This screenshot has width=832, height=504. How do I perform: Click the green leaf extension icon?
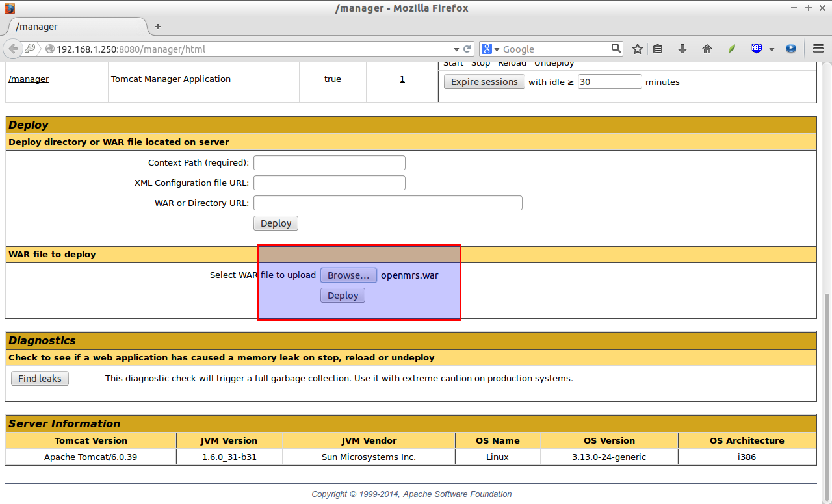[x=732, y=49]
